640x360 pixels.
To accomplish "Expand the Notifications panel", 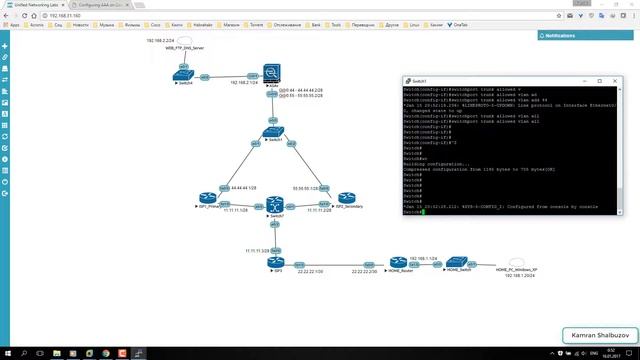I will 586,36.
